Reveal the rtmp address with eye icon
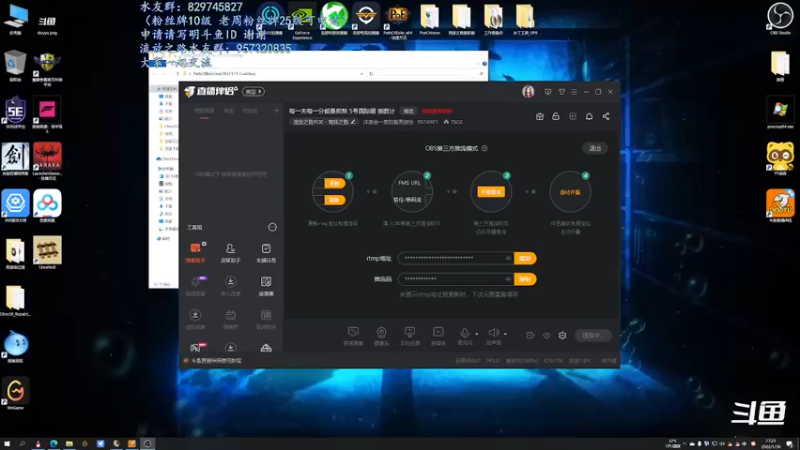The width and height of the screenshot is (800, 450). [x=508, y=258]
